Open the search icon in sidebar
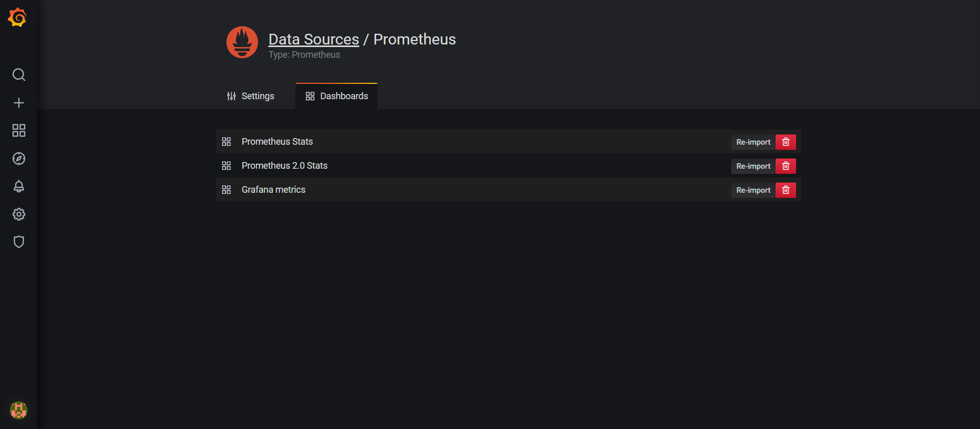This screenshot has width=980, height=429. tap(19, 75)
